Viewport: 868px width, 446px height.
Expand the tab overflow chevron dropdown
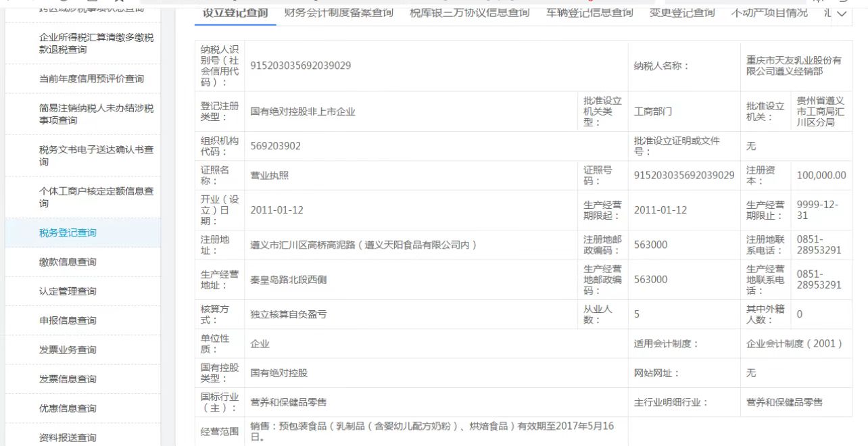click(x=841, y=14)
